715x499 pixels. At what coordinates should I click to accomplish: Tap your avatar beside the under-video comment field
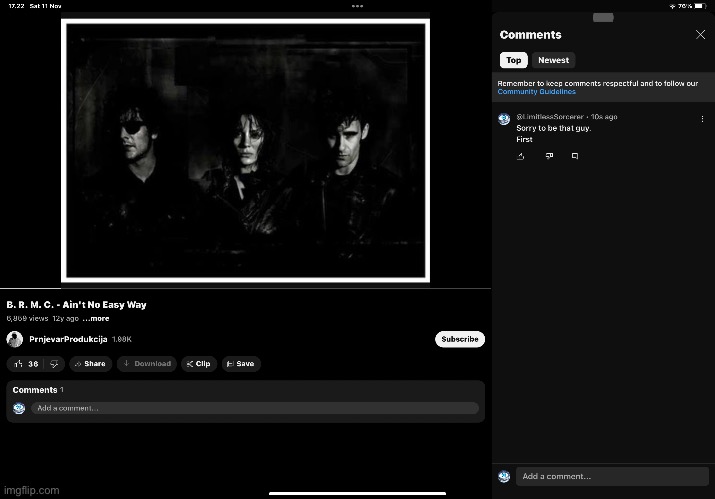19,408
